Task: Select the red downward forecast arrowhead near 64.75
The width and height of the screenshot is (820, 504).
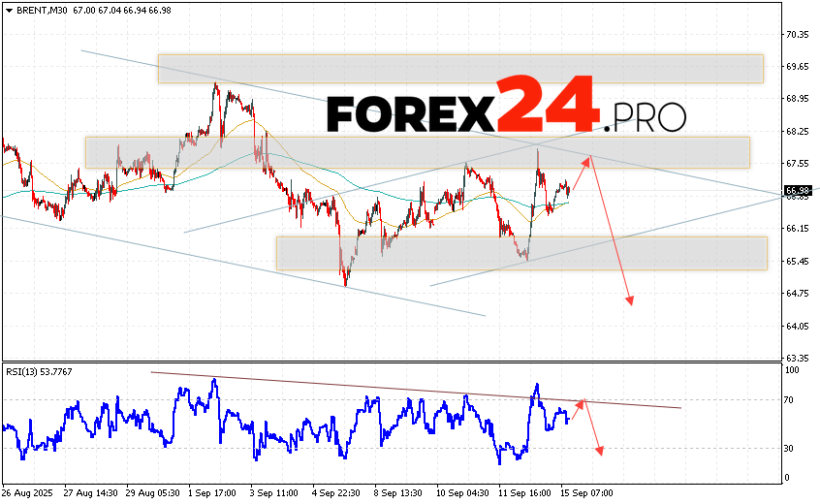Action: pyautogui.click(x=630, y=300)
